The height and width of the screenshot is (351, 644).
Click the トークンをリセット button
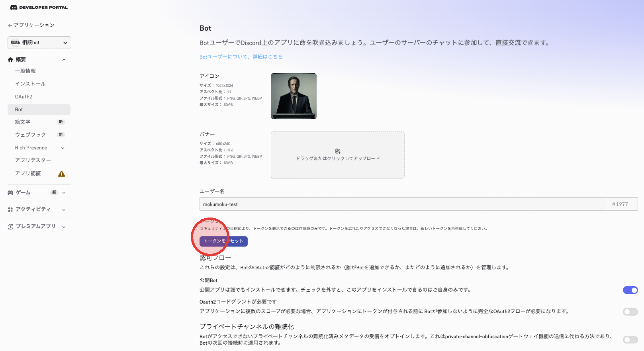(223, 241)
